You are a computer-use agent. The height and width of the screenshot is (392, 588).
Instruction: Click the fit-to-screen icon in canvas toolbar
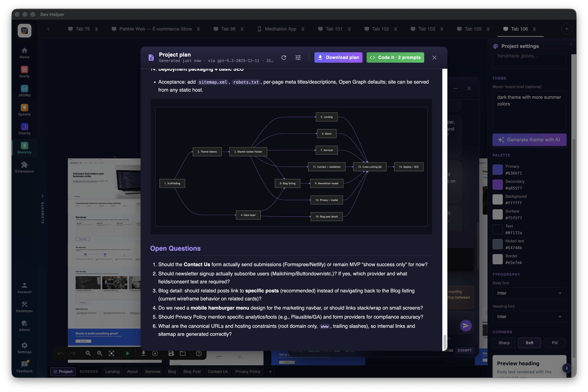point(111,353)
